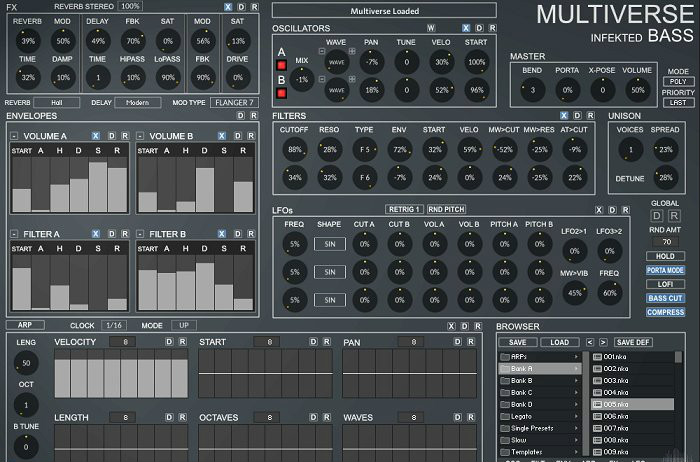Click the LFOs section X button

pos(599,210)
